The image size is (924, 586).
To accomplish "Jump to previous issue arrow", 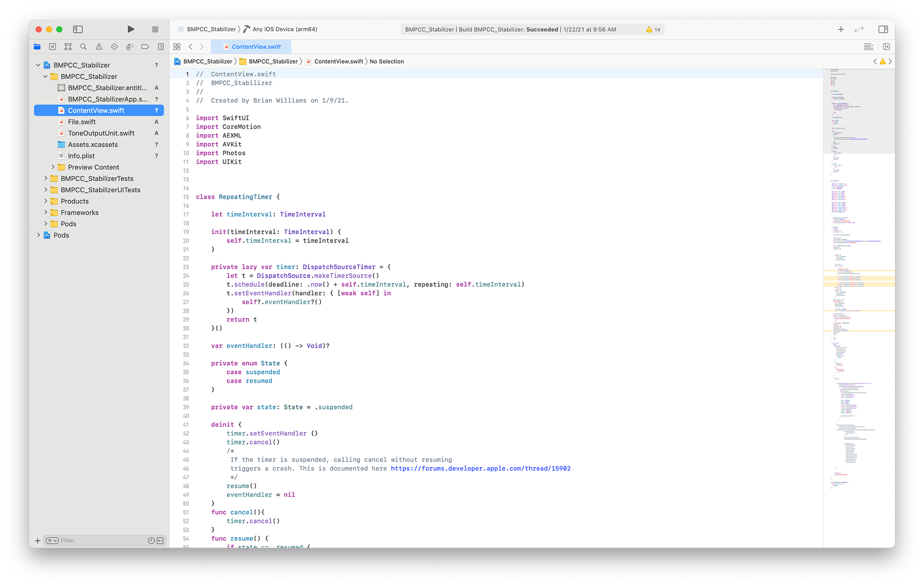I will point(875,61).
